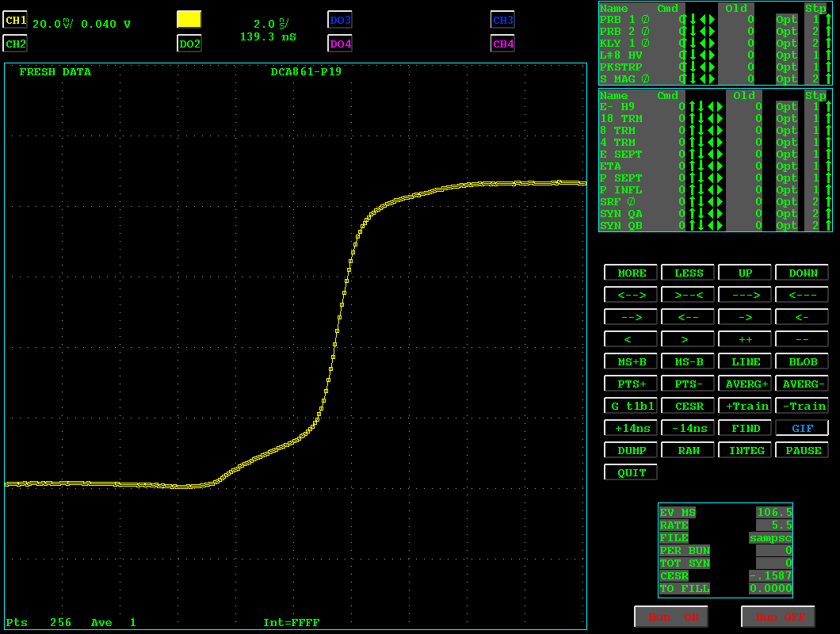The width and height of the screenshot is (840, 634).
Task: Click the MORE button
Action: click(x=631, y=273)
